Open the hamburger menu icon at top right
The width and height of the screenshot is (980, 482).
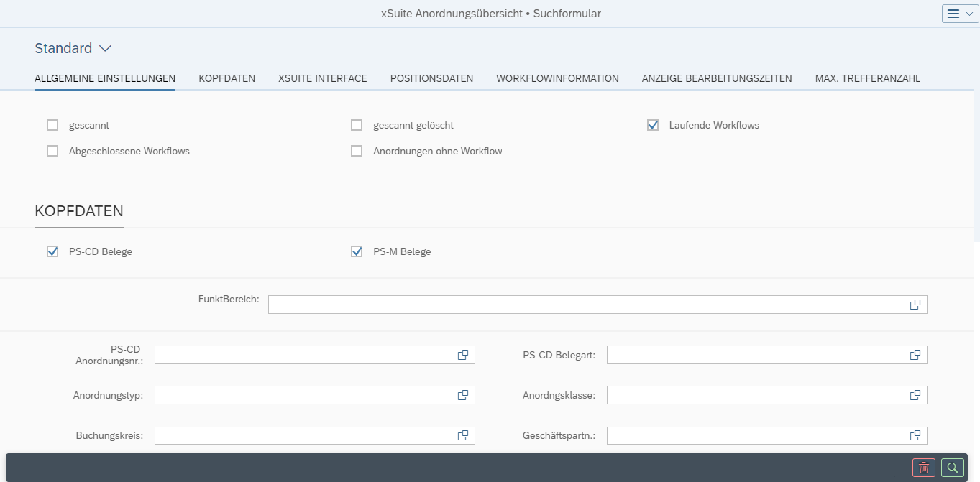point(955,13)
